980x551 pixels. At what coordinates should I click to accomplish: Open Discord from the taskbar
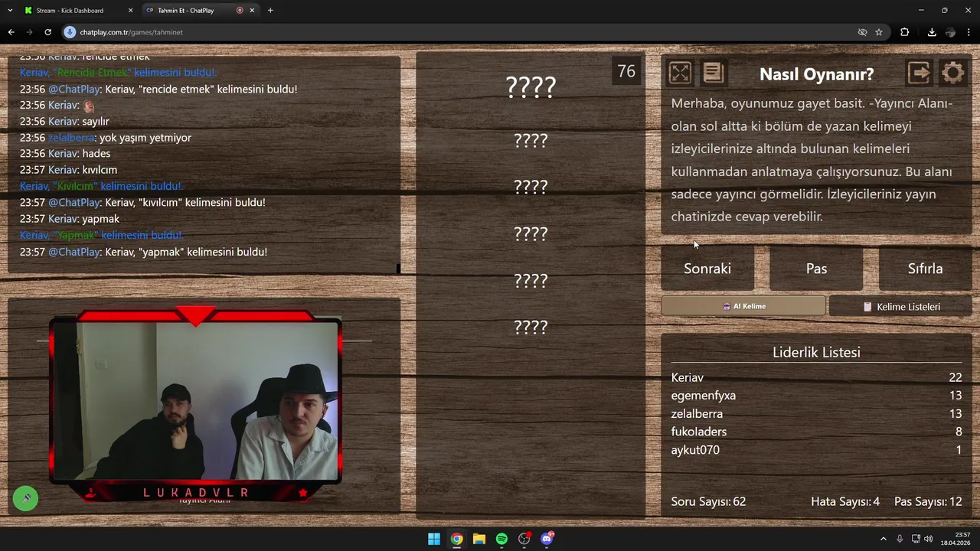click(547, 539)
